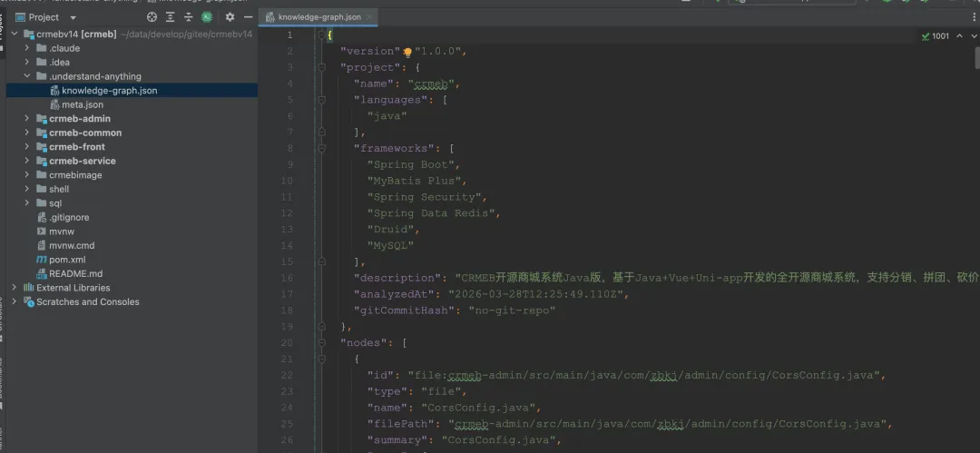Fold the "frameworks" array at line 8
The width and height of the screenshot is (980, 453).
321,148
